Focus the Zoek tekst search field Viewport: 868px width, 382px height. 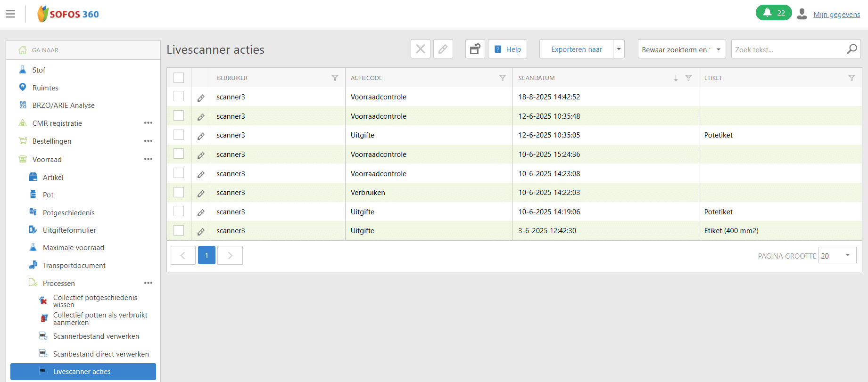click(788, 49)
